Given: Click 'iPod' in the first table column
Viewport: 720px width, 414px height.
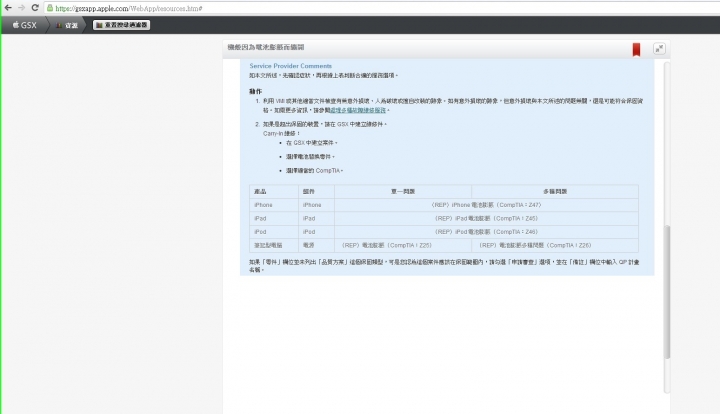Looking at the screenshot, I should pos(260,231).
